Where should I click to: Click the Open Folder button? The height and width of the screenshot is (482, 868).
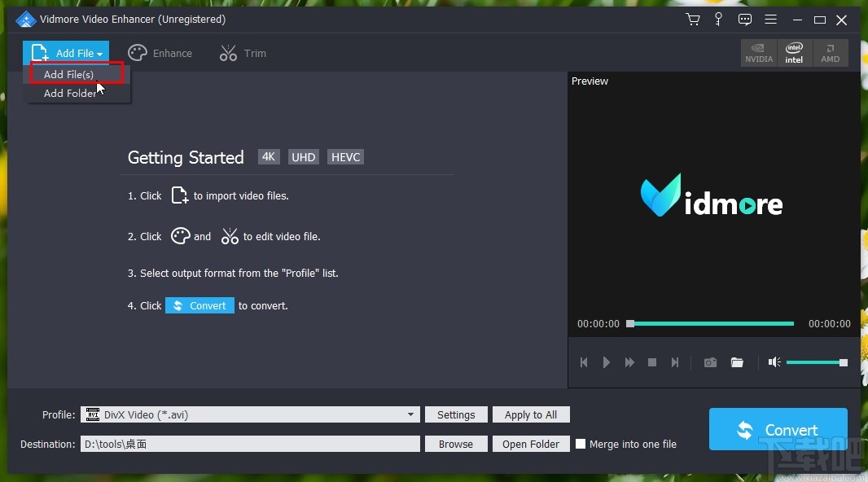tap(531, 444)
